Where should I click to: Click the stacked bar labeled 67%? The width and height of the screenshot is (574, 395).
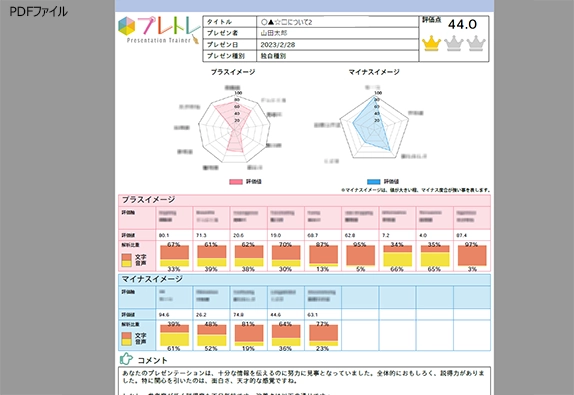pyautogui.click(x=174, y=256)
